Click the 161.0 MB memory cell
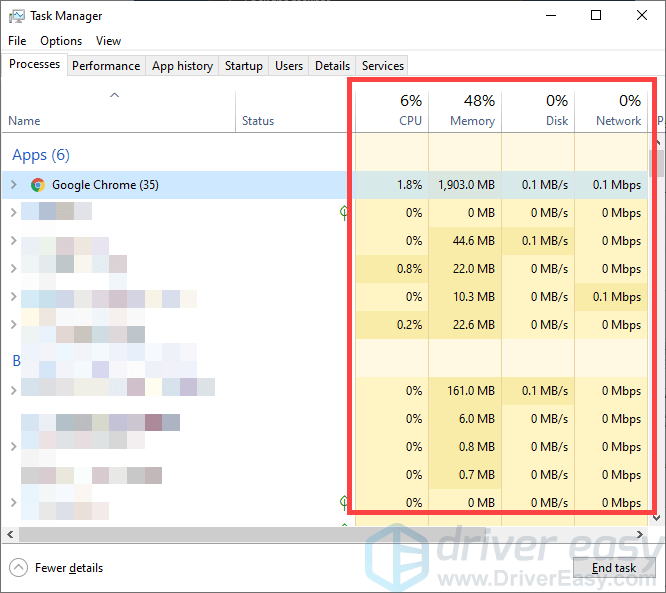 click(x=465, y=390)
